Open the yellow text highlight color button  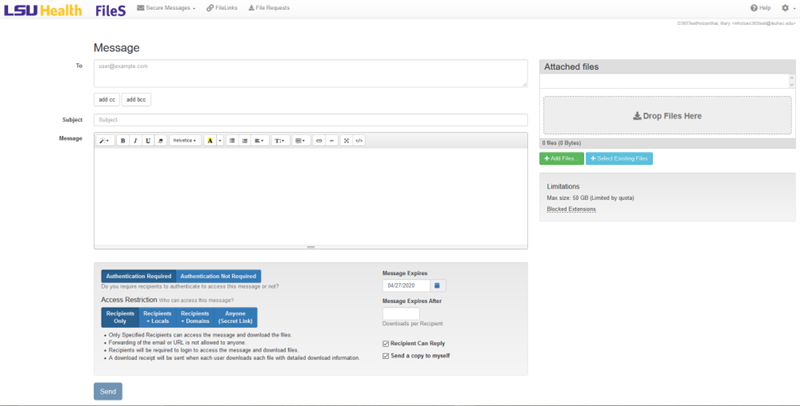(x=210, y=141)
